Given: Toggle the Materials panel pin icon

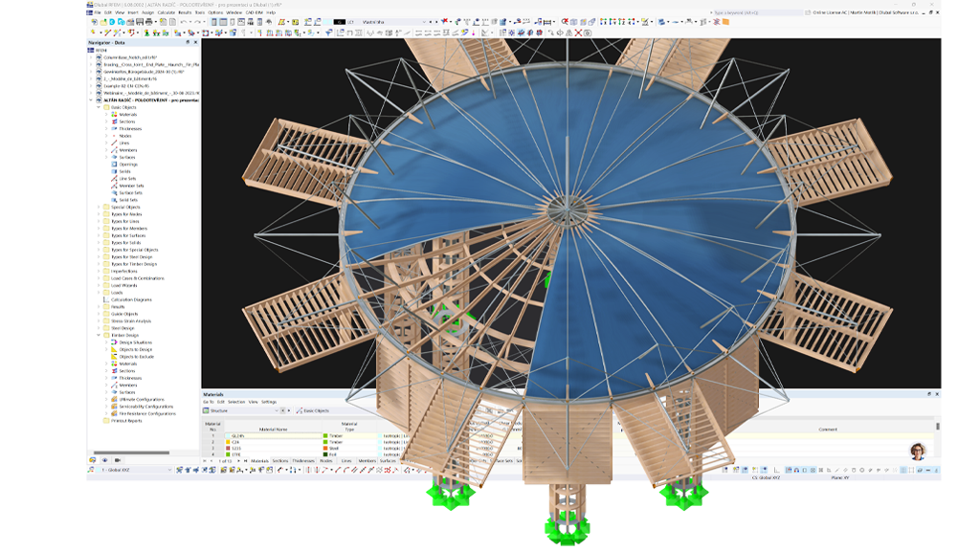Looking at the screenshot, I should pyautogui.click(x=929, y=394).
